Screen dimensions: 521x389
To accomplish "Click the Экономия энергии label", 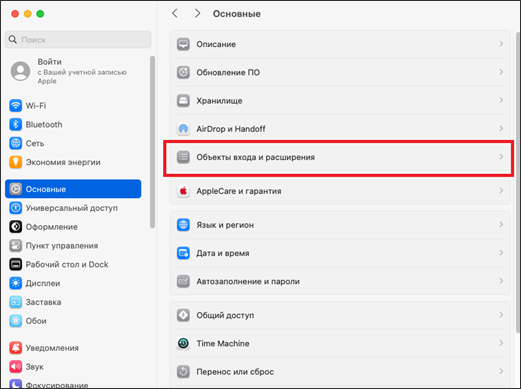I will pos(63,162).
